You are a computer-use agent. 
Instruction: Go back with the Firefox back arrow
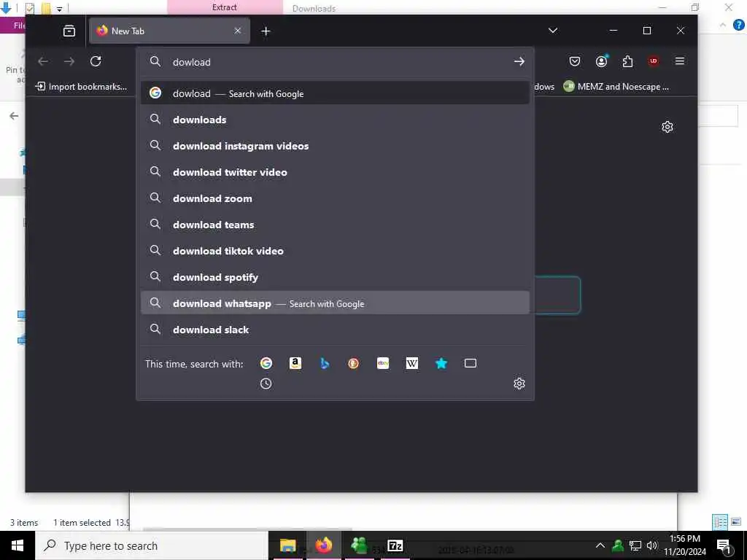[x=43, y=61]
